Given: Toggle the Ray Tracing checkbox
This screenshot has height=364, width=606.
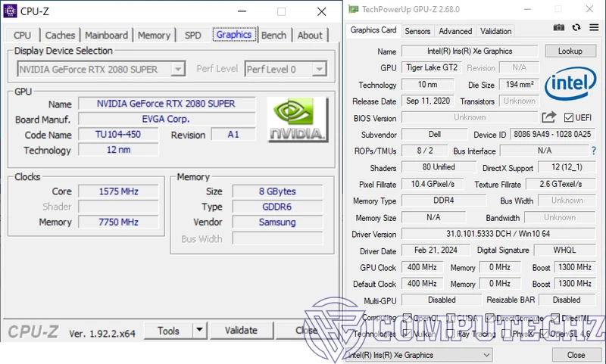Looking at the screenshot, I should [450, 334].
